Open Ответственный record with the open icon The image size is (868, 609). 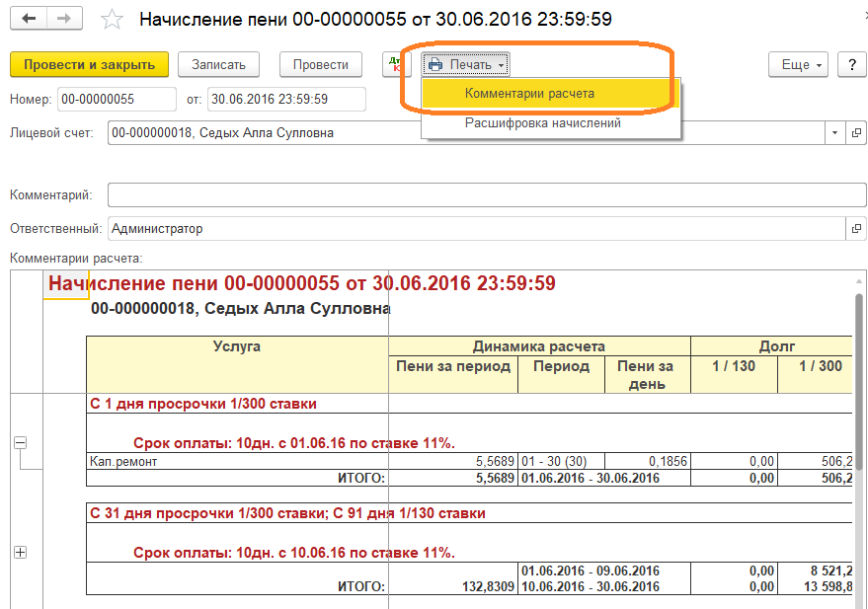point(856,228)
